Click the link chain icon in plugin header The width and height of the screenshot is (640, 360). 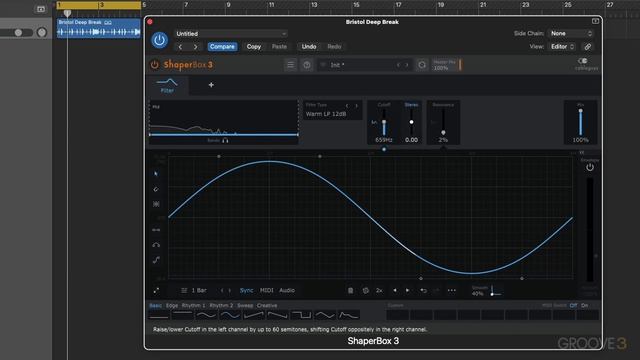click(x=588, y=47)
